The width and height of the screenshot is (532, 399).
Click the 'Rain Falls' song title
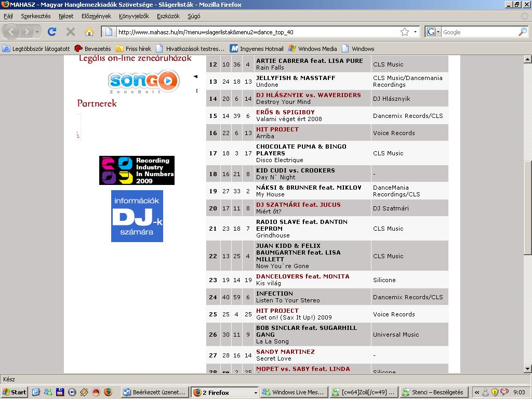coord(270,68)
